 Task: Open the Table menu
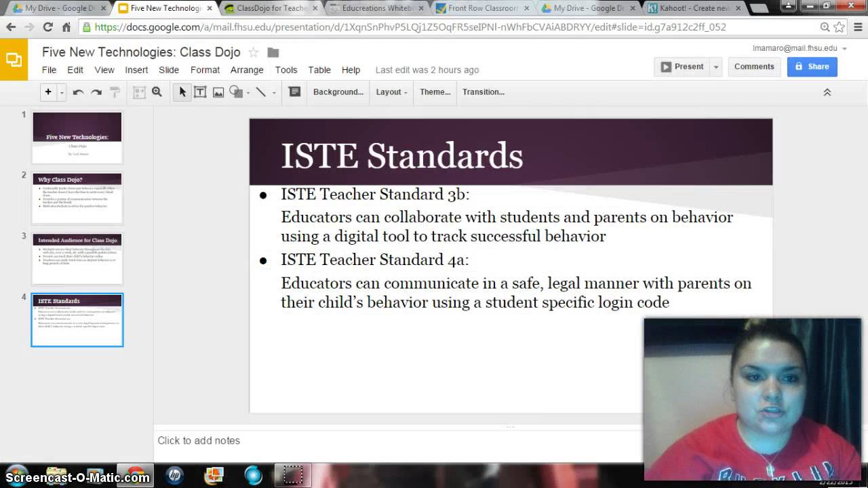319,70
